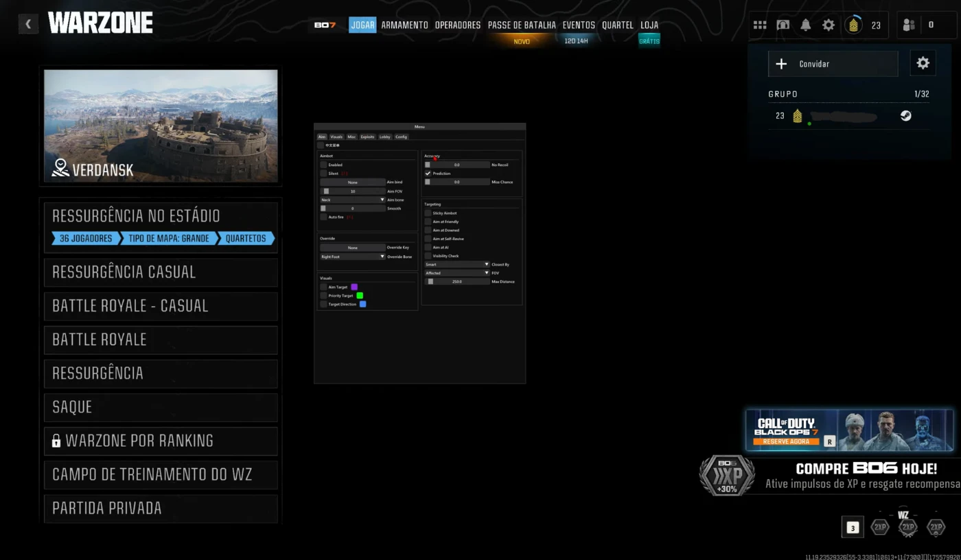Select the BATTLE ROYALE - CASUAL mode
The image size is (961, 560).
point(161,306)
